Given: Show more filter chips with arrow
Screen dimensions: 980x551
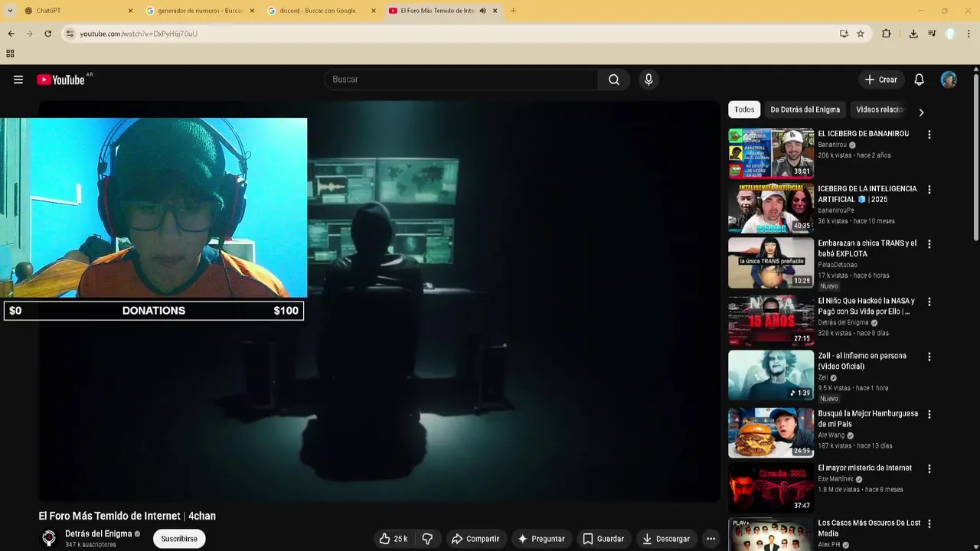Looking at the screenshot, I should pyautogui.click(x=921, y=112).
